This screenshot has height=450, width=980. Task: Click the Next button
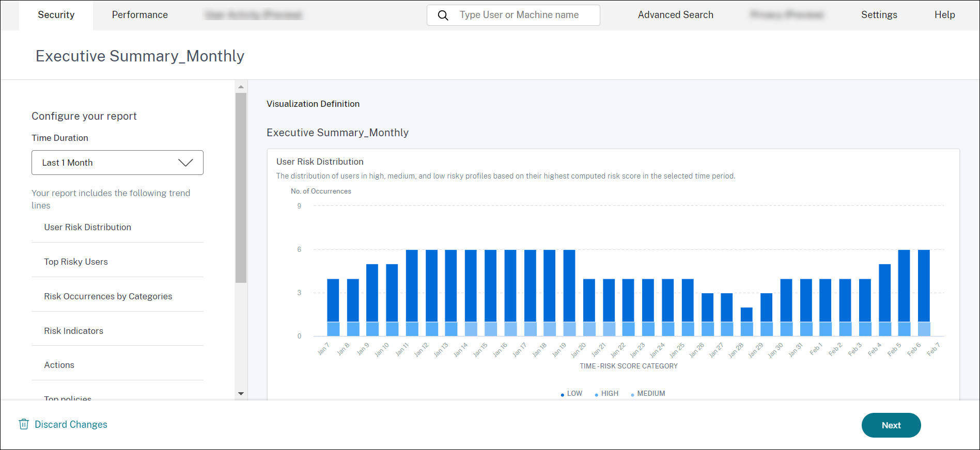click(891, 425)
